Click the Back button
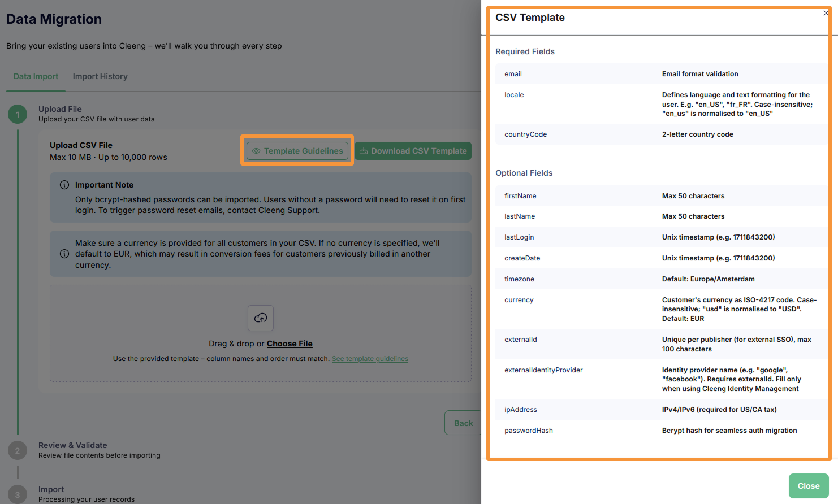This screenshot has width=838, height=504. click(x=463, y=423)
